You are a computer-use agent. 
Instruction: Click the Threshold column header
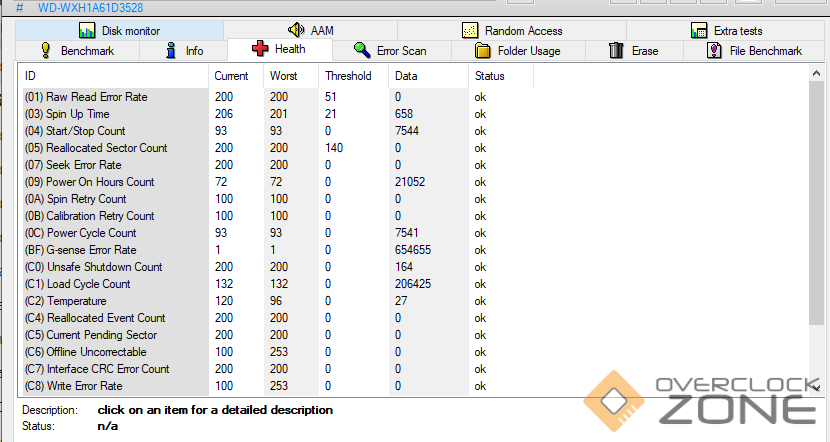pyautogui.click(x=348, y=76)
